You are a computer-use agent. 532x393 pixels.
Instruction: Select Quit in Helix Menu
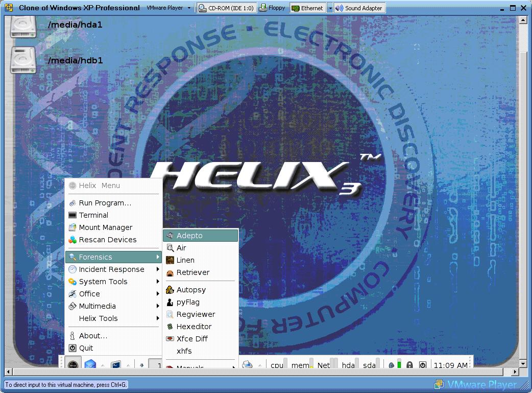113,348
